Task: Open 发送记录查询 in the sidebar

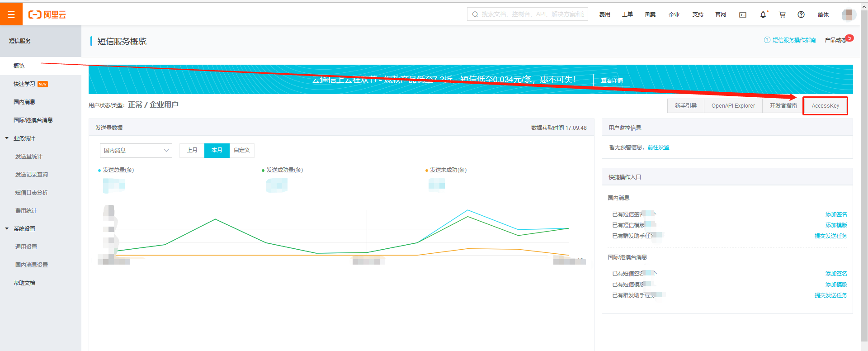Action: [31, 175]
